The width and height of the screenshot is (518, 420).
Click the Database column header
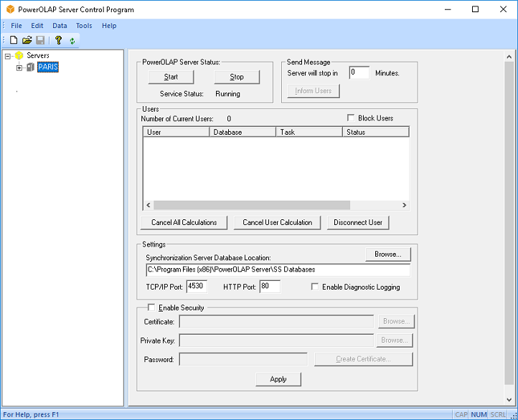(x=242, y=133)
